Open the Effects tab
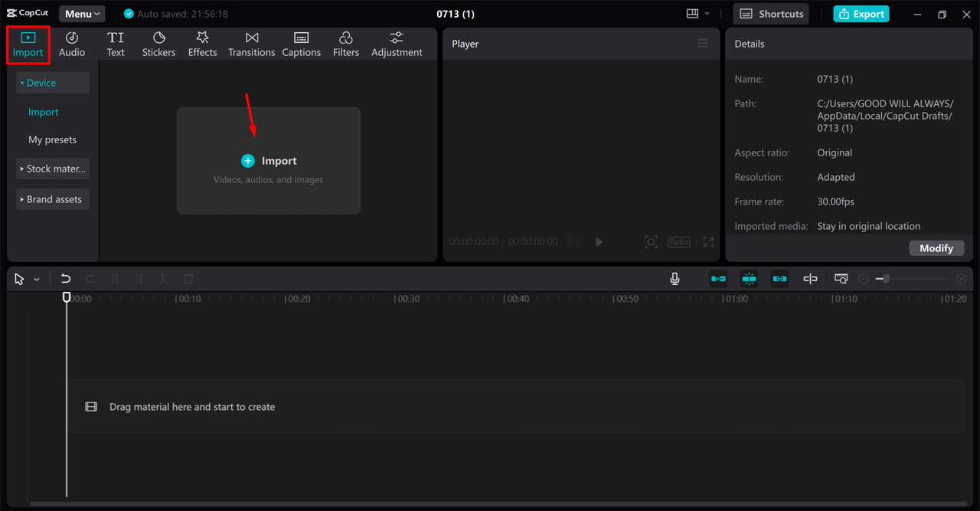 coord(202,44)
